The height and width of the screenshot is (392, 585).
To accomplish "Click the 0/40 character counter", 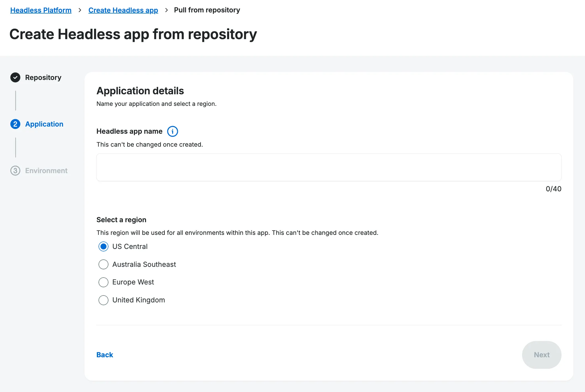I will click(x=553, y=189).
